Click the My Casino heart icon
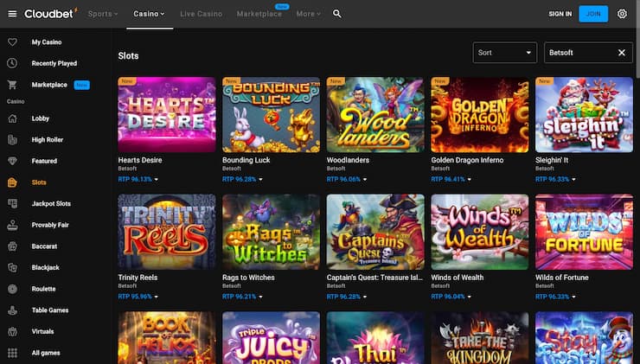This screenshot has width=640, height=364. pyautogui.click(x=12, y=42)
